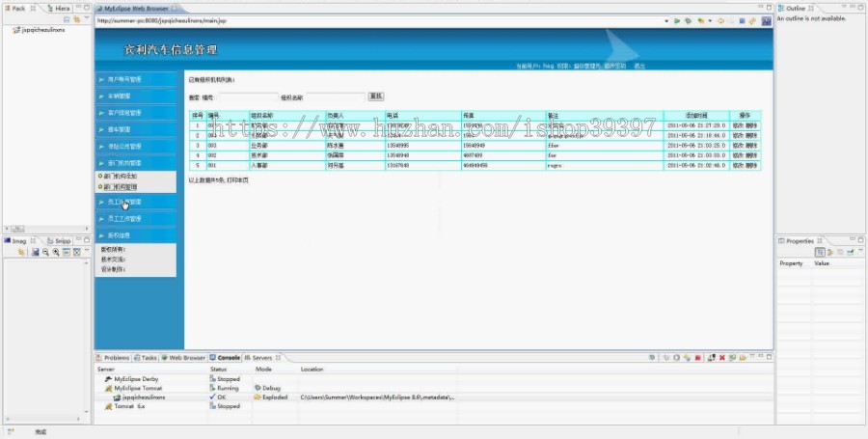The image size is (868, 439).
Task: Click the purple icon at browser toolbar end
Action: [766, 21]
